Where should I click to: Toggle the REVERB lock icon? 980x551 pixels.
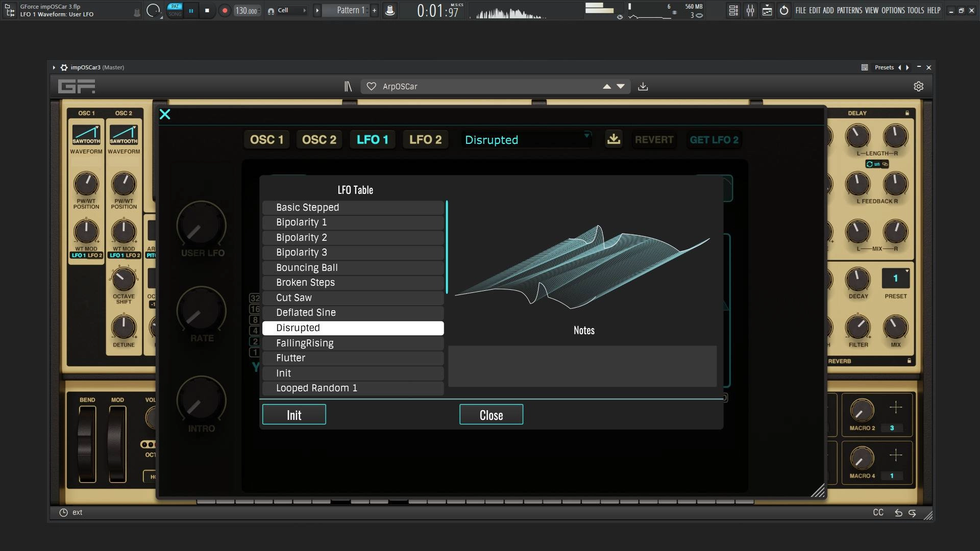pos(909,361)
